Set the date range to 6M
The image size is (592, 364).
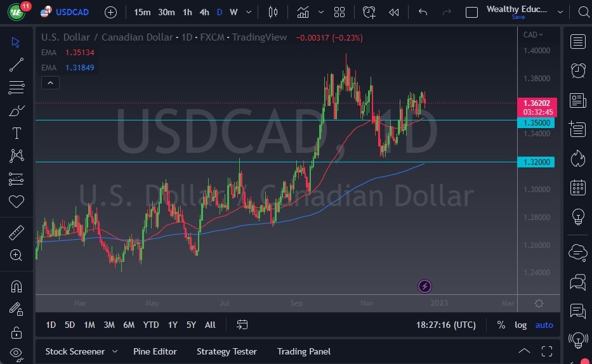point(129,325)
